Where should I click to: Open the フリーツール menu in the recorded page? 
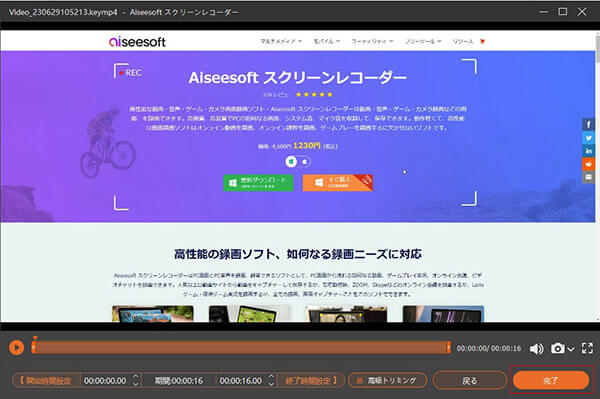pos(423,41)
